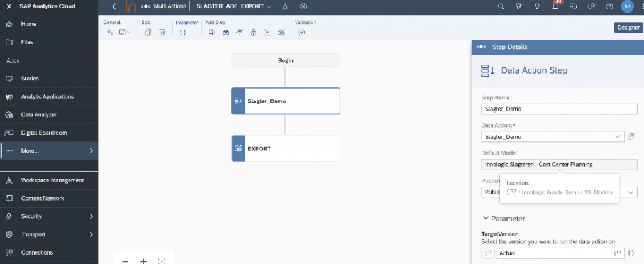Click the Parameter curly braces toolbar icon

click(x=183, y=33)
